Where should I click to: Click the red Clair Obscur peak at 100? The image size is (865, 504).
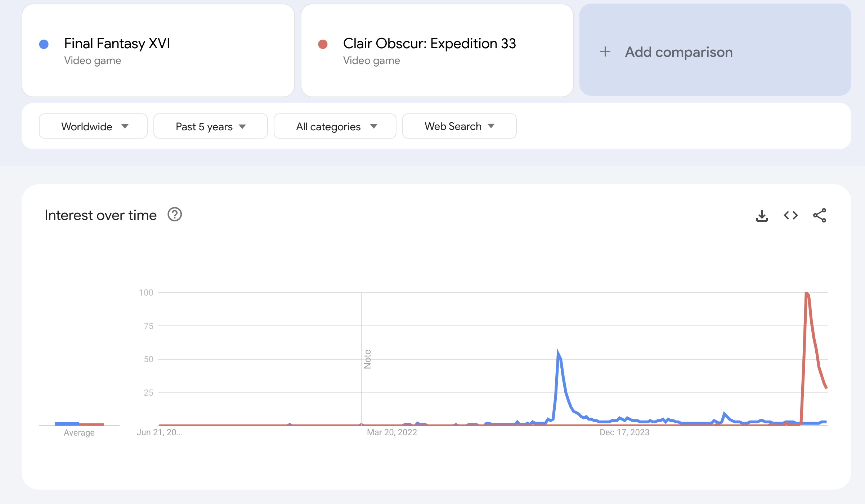[x=807, y=293]
